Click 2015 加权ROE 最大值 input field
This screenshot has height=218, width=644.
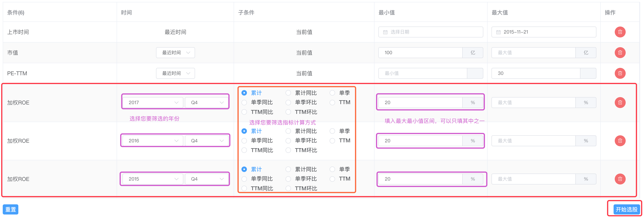(533, 179)
